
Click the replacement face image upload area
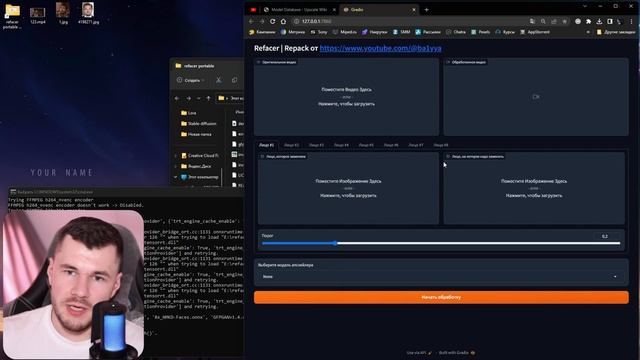coord(534,188)
